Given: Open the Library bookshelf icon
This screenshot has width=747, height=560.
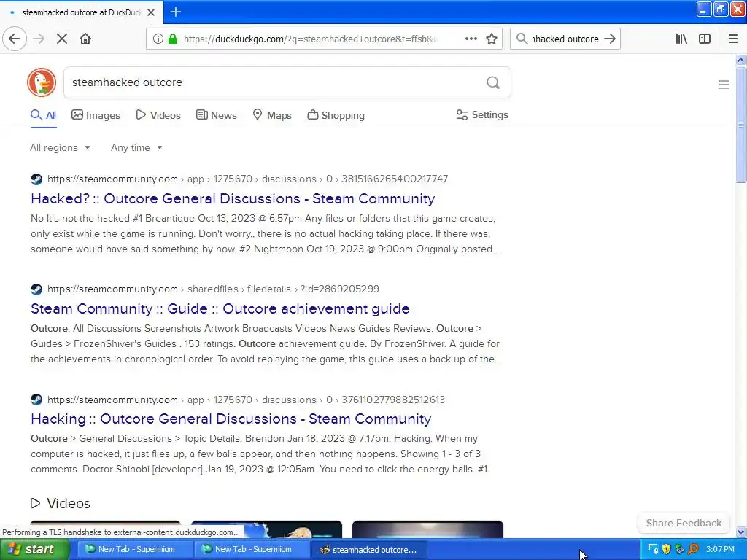Looking at the screenshot, I should (x=682, y=39).
